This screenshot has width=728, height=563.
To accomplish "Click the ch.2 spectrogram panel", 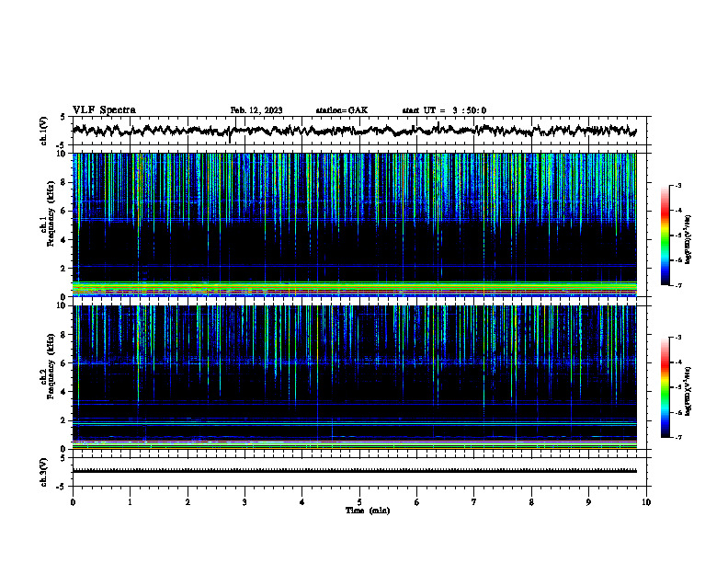I will click(354, 377).
